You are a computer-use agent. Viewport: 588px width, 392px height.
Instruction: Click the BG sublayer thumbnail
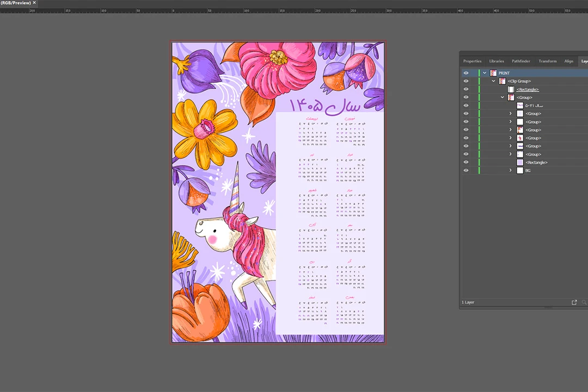coord(519,170)
